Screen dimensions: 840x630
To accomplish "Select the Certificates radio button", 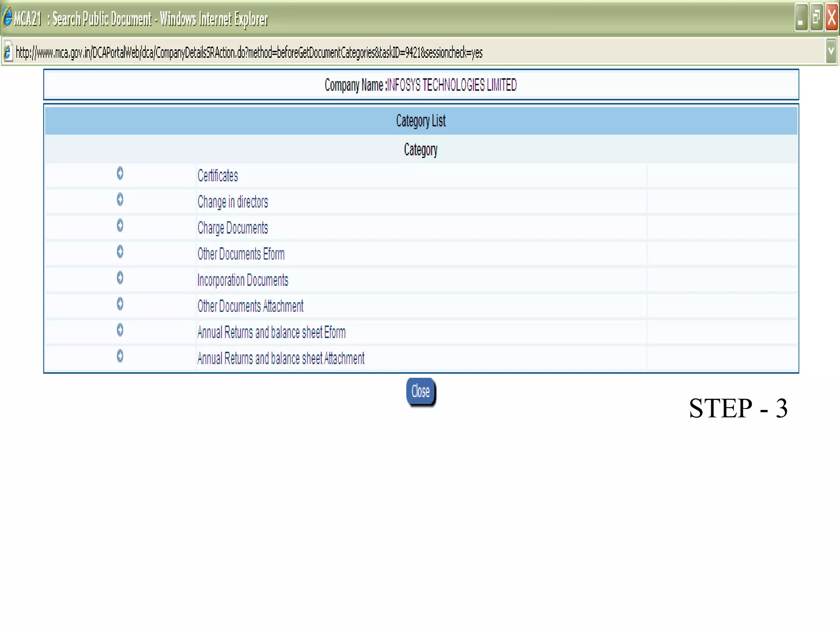I will 120,173.
